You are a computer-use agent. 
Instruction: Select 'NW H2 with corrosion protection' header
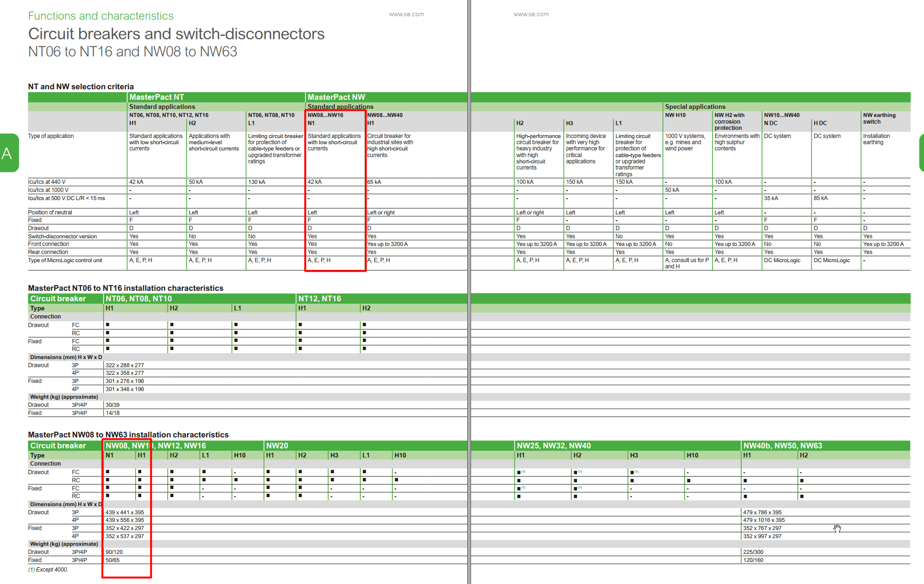pyautogui.click(x=729, y=121)
